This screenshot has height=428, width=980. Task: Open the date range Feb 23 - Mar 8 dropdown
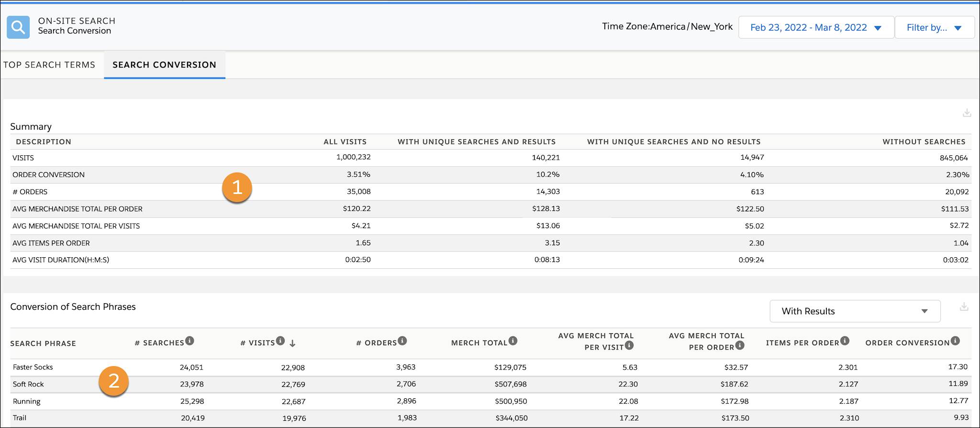tap(816, 27)
